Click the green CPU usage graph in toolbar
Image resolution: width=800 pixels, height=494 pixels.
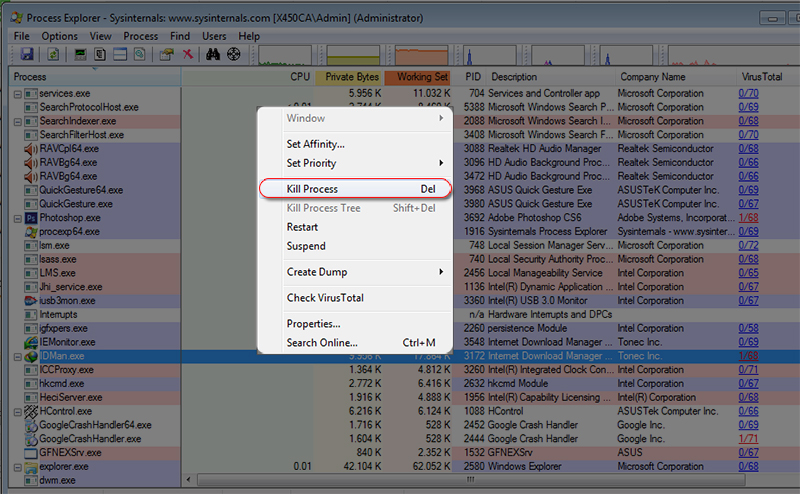285,55
